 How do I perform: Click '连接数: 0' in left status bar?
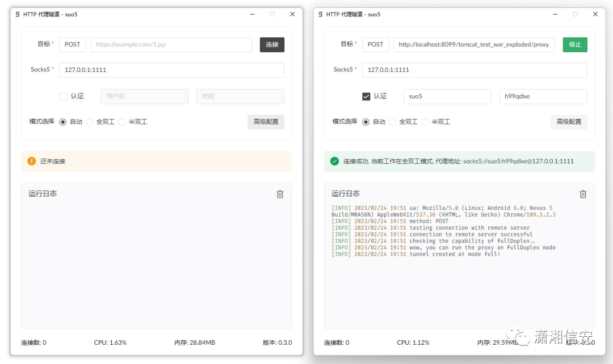(33, 342)
